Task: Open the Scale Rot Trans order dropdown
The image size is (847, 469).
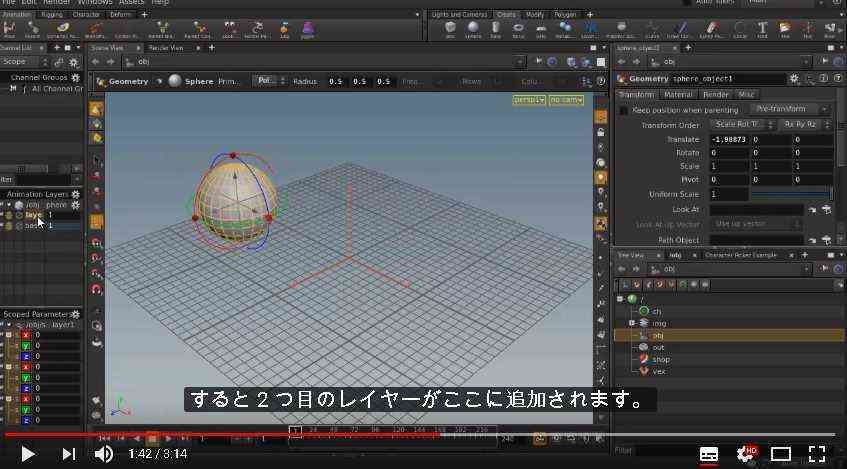Action: [x=743, y=124]
